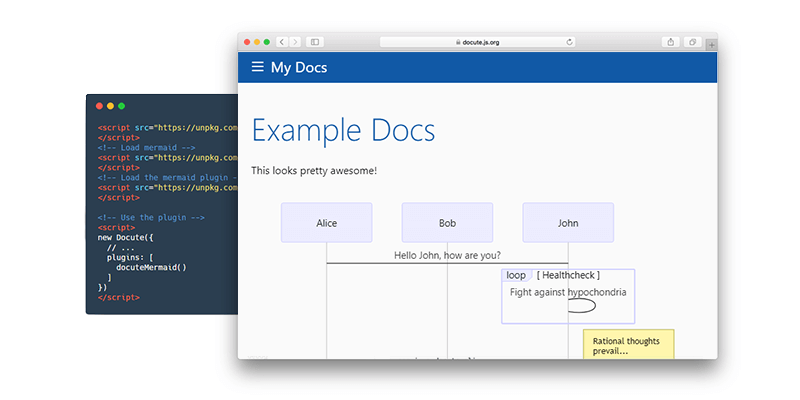
Task: Select the Alice actor box
Action: [327, 223]
